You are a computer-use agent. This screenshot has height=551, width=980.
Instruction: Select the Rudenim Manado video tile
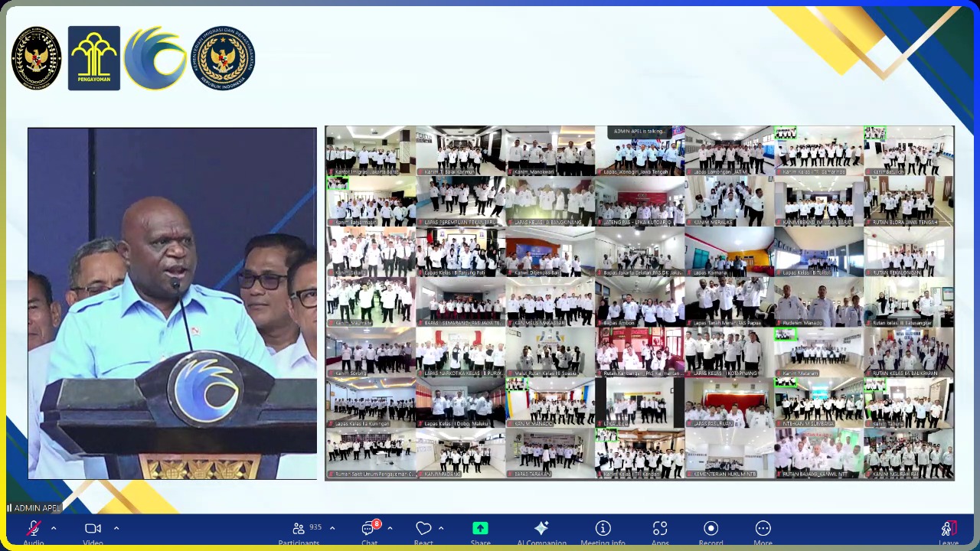[819, 302]
